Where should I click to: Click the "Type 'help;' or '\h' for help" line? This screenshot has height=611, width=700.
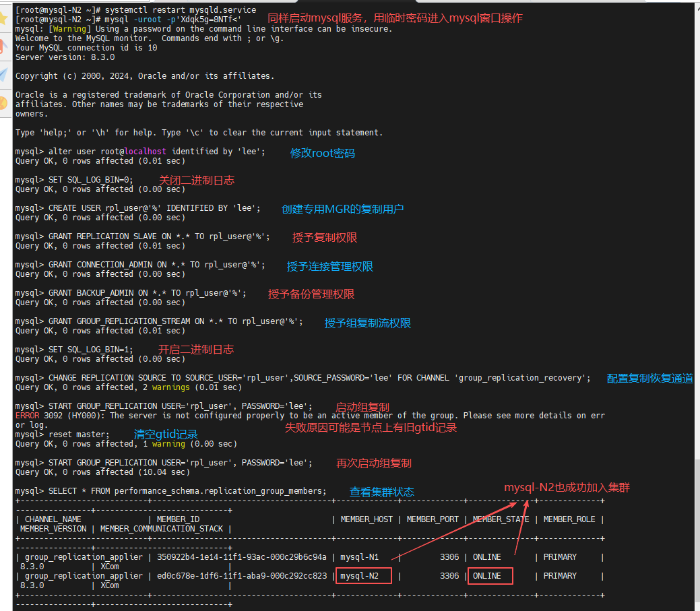[199, 133]
